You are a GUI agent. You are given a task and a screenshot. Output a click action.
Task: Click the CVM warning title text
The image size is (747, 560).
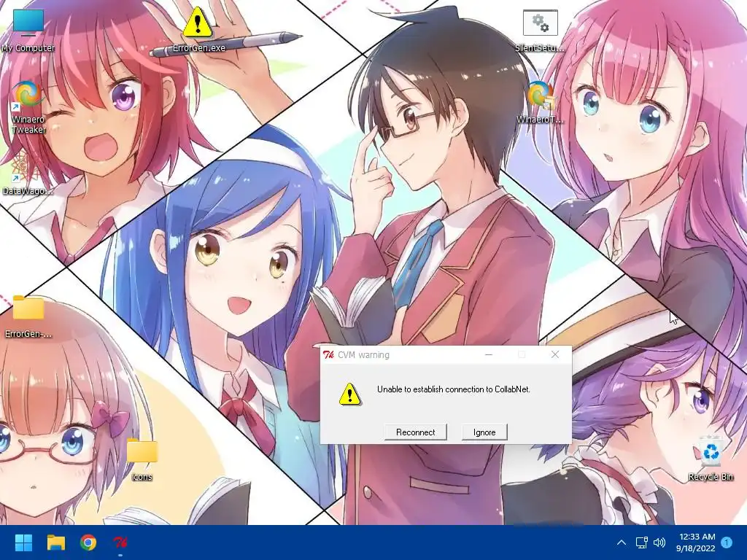pyautogui.click(x=363, y=355)
